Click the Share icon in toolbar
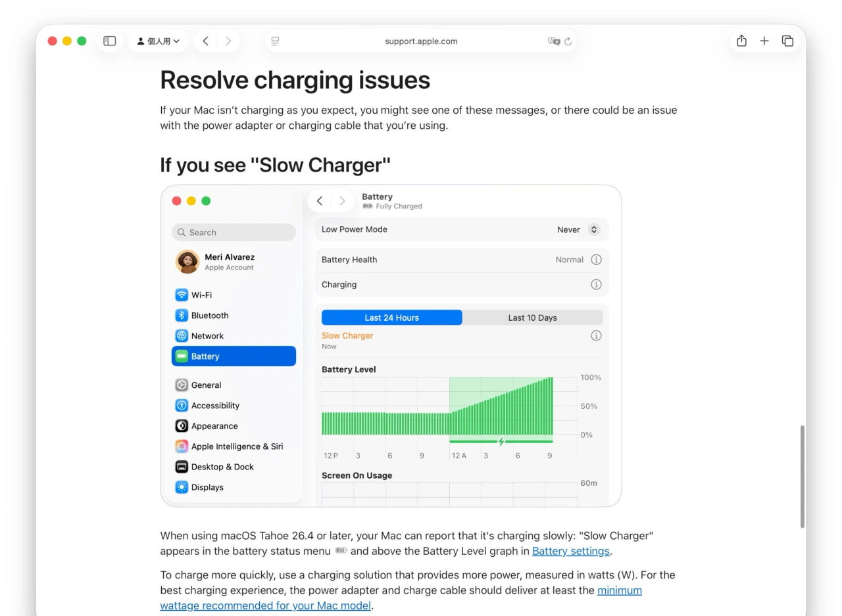 point(741,41)
